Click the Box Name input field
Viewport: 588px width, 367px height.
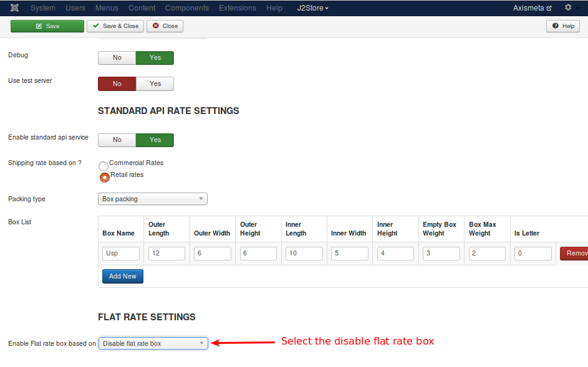click(121, 254)
